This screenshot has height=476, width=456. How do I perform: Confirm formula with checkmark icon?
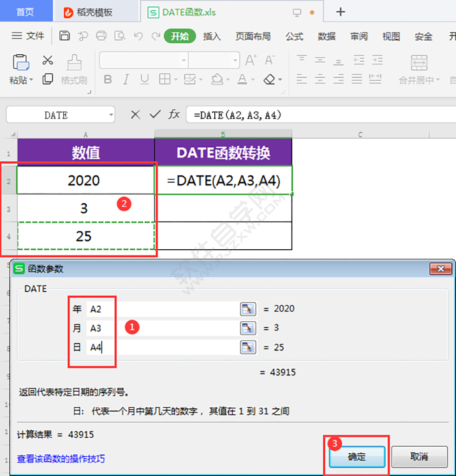(x=155, y=115)
